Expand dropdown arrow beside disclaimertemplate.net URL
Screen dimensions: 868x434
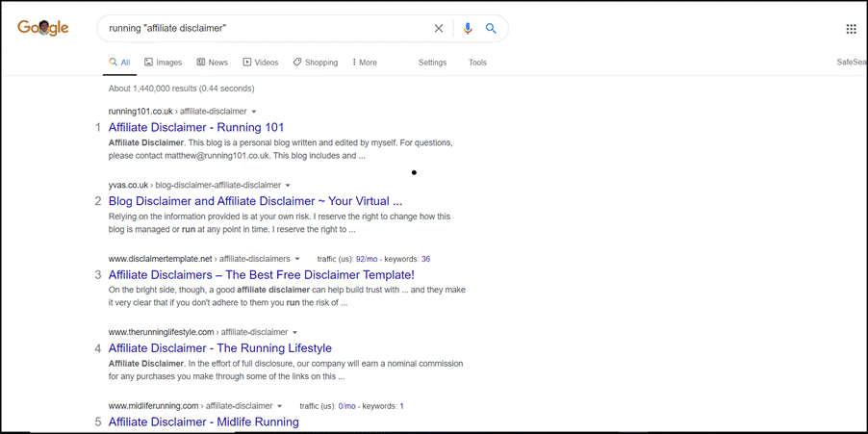pyautogui.click(x=297, y=259)
